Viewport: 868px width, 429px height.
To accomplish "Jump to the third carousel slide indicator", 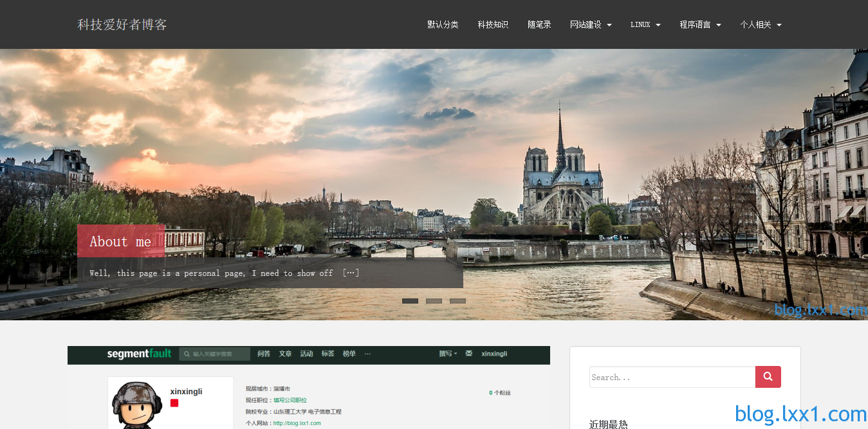I will 457,301.
